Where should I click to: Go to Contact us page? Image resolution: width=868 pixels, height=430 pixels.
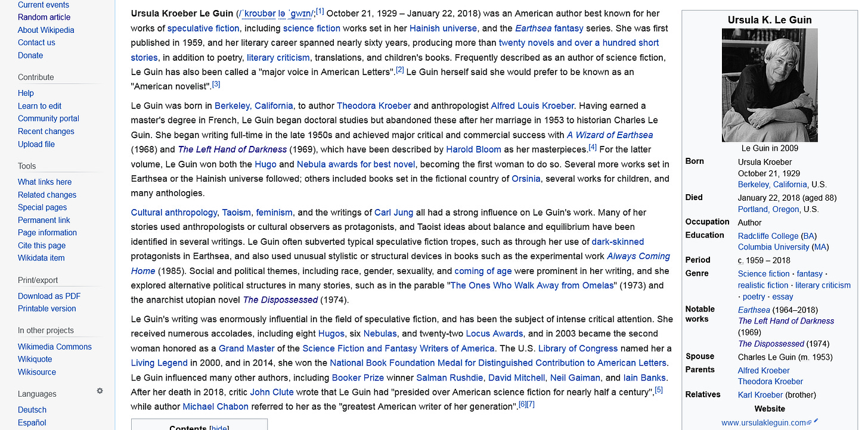tap(36, 42)
